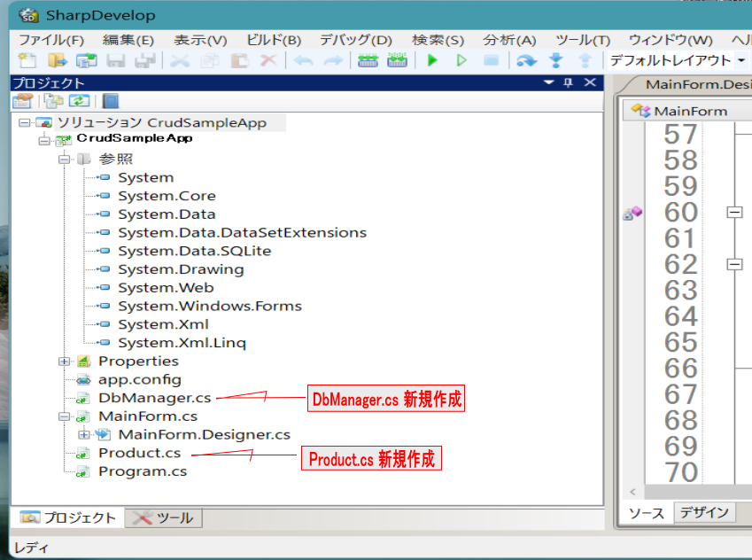Collapse the code fold marker at line 60

click(734, 213)
